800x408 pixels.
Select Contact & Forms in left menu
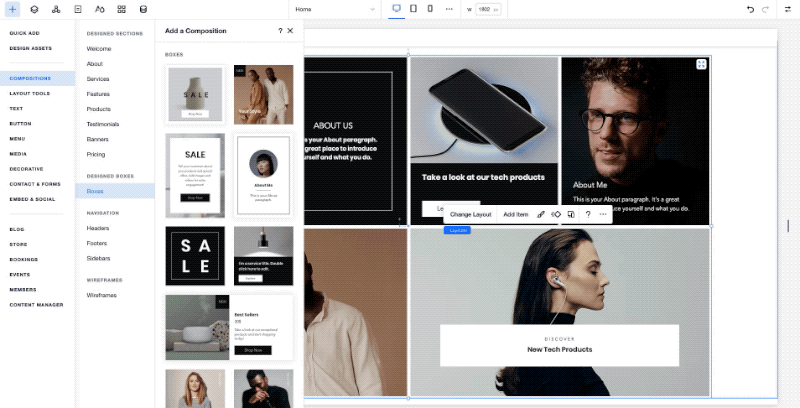(x=35, y=184)
